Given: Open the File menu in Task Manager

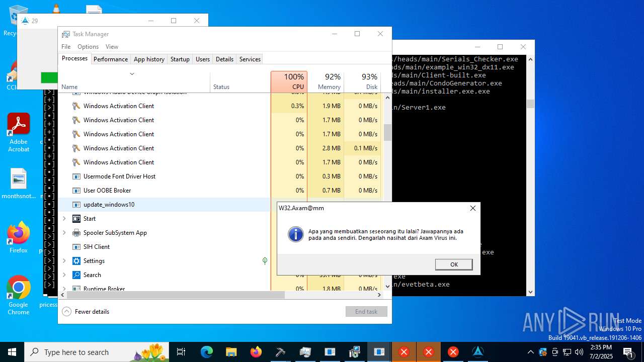Looking at the screenshot, I should coord(66,47).
